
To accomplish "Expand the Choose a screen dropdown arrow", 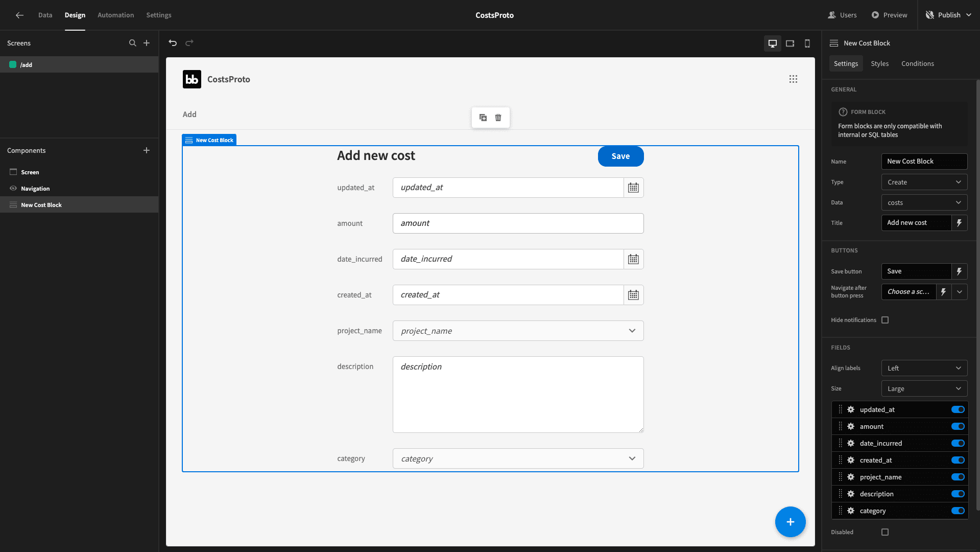I will point(960,292).
